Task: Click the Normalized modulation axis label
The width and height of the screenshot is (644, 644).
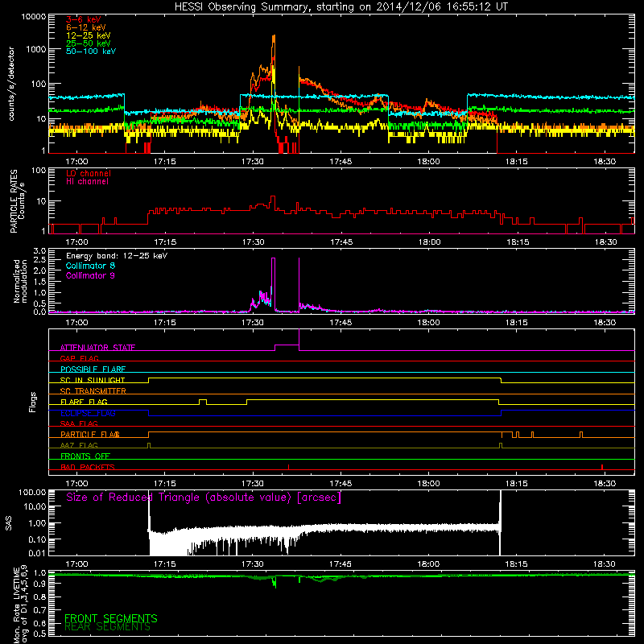Action: click(x=20, y=281)
